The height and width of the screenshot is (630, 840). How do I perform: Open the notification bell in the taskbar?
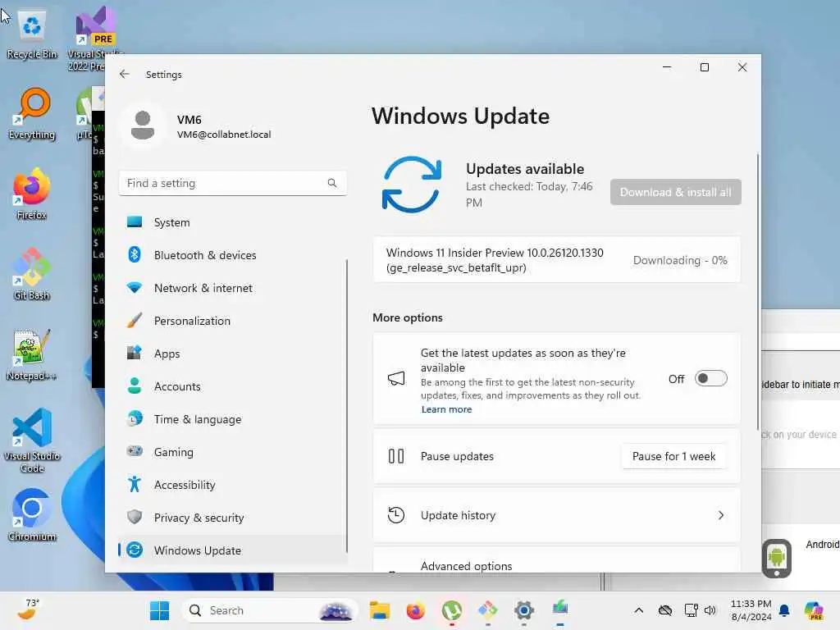click(784, 610)
